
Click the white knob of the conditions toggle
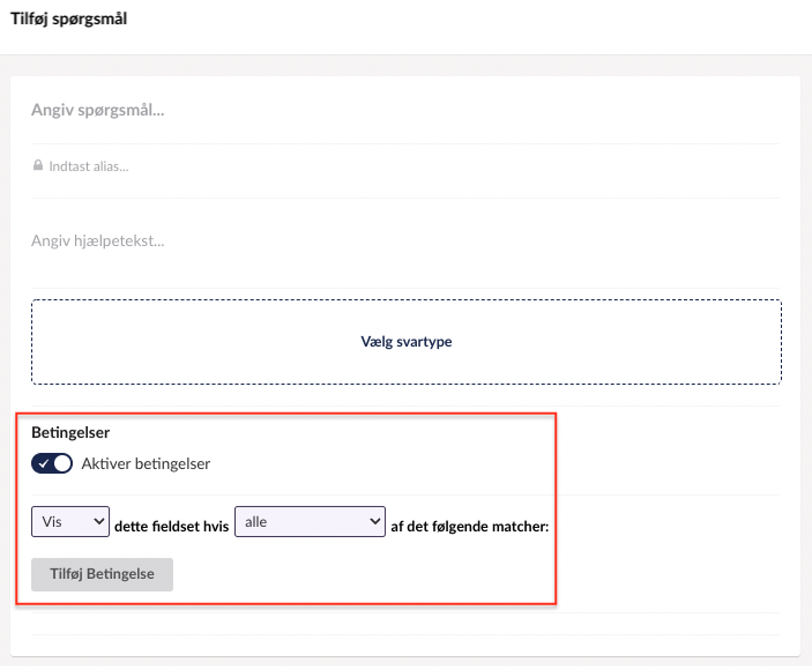[x=62, y=464]
